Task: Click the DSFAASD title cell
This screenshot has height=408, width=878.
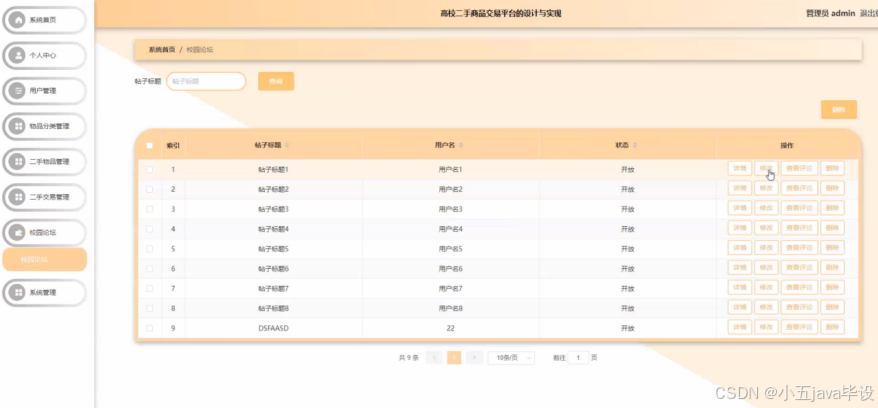Action: coord(273,329)
